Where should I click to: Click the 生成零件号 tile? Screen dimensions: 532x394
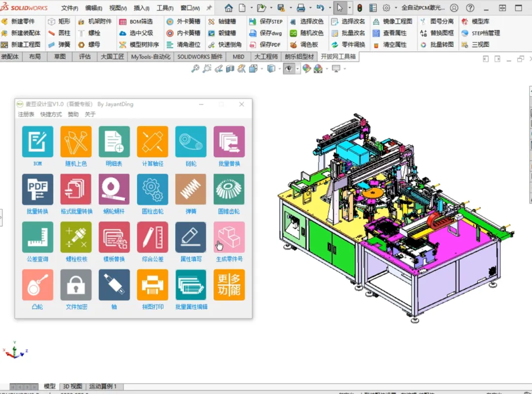229,237
